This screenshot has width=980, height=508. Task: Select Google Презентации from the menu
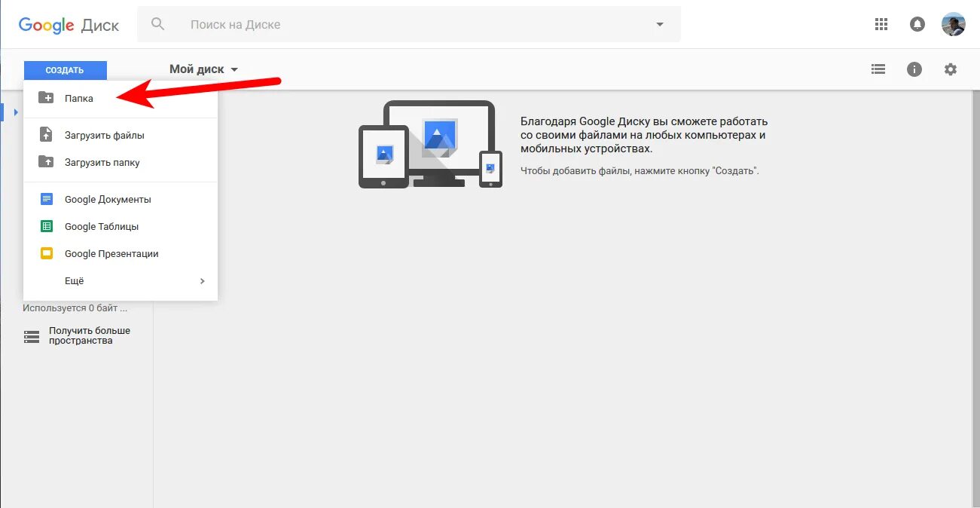[x=111, y=254]
